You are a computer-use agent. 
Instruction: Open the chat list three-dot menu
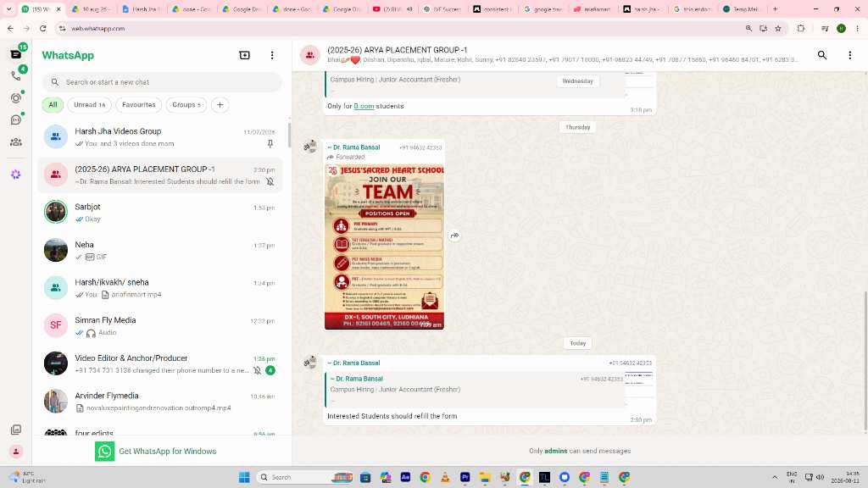pyautogui.click(x=272, y=55)
